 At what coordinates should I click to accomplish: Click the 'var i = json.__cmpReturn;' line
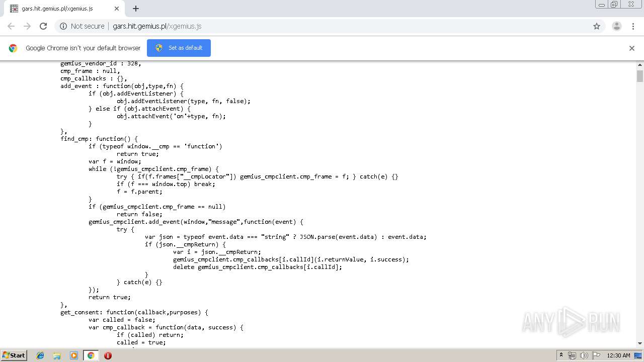tap(217, 252)
